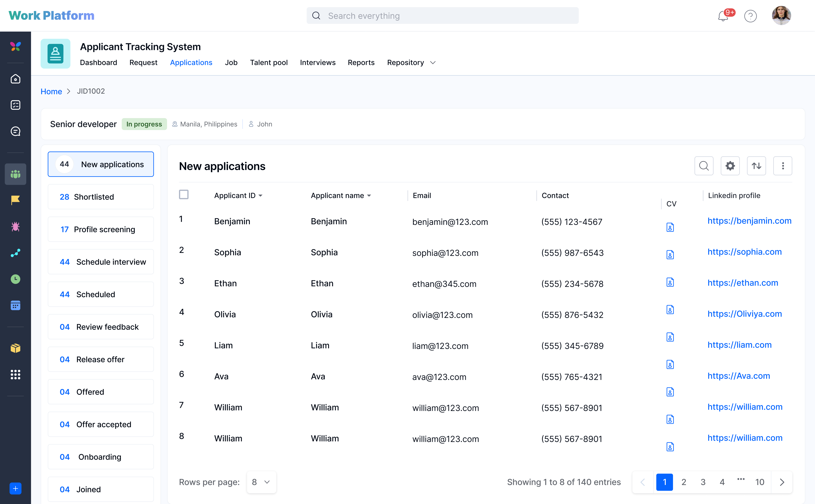
Task: Go to page 2 of results
Action: click(684, 482)
